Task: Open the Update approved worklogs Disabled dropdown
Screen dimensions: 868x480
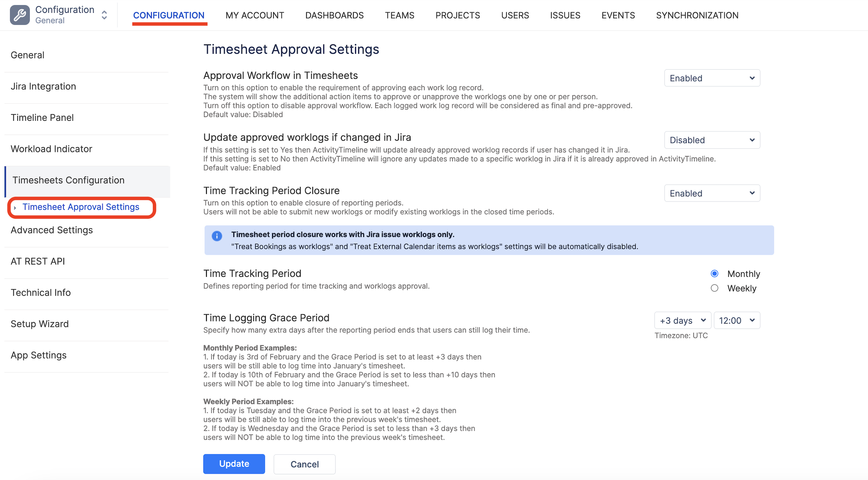Action: tap(711, 140)
